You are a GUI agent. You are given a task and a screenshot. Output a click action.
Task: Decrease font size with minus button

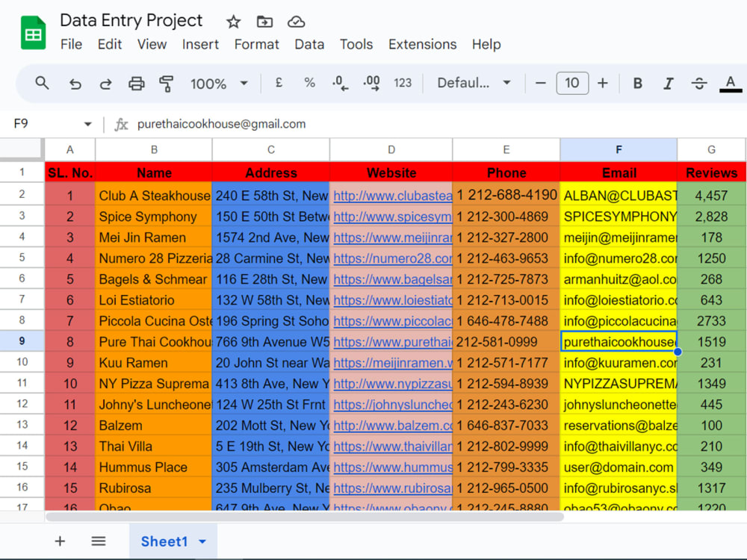point(540,84)
